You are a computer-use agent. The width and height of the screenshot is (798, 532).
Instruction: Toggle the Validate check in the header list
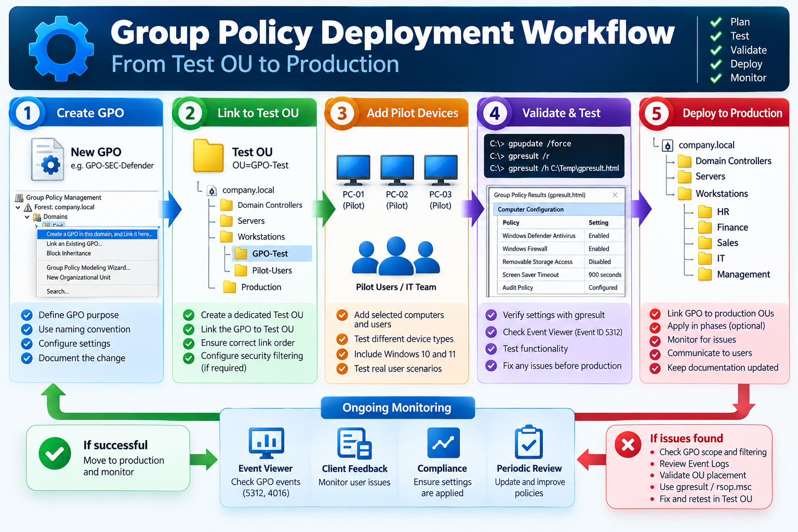716,50
